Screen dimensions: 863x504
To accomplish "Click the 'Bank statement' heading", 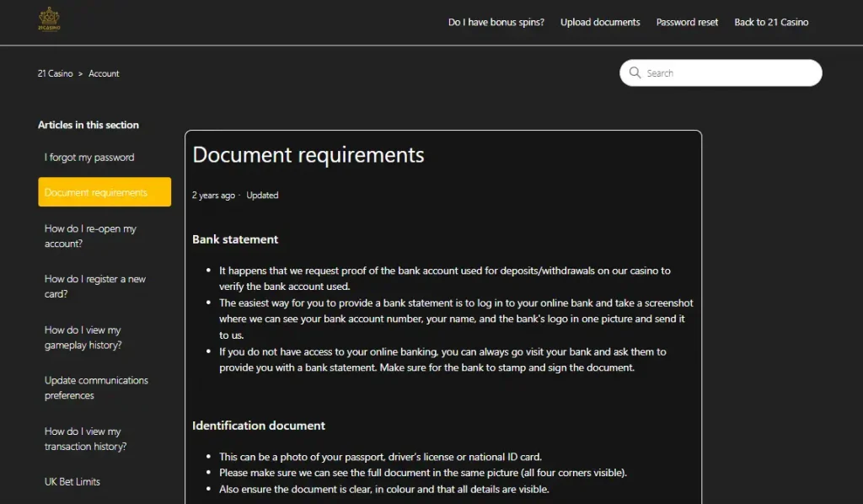I will point(235,239).
